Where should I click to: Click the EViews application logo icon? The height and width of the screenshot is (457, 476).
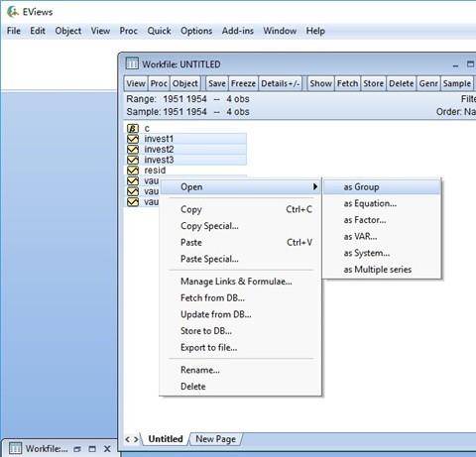pos(13,12)
